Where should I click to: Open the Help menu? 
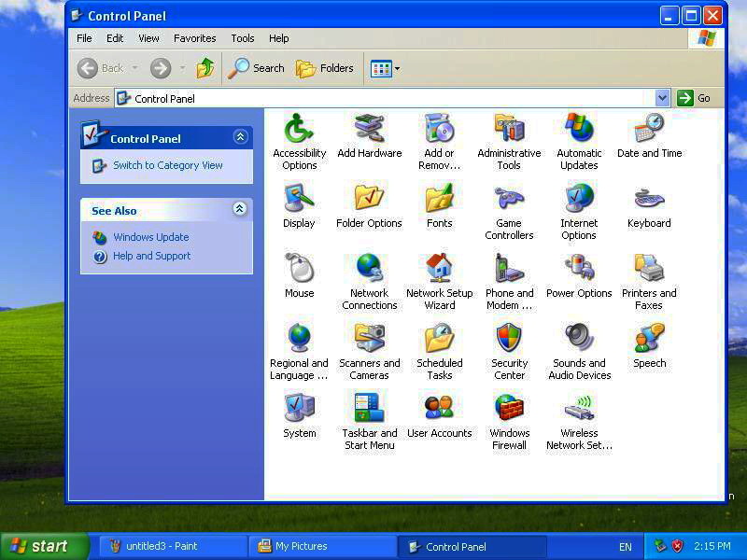coord(278,38)
